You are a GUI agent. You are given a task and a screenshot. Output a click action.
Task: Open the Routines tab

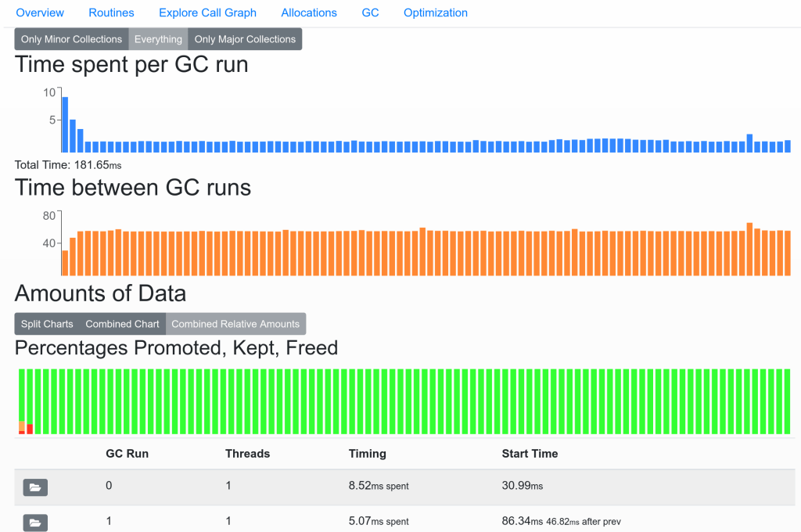[111, 13]
